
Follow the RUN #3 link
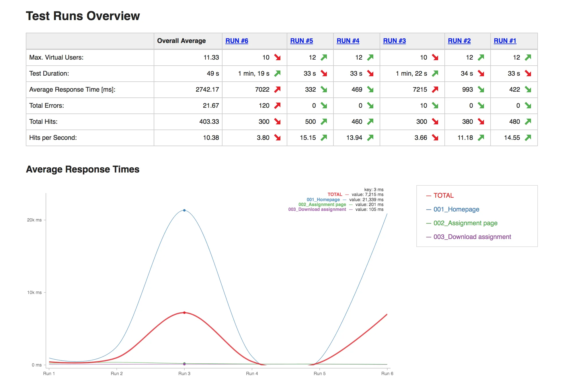pyautogui.click(x=394, y=41)
